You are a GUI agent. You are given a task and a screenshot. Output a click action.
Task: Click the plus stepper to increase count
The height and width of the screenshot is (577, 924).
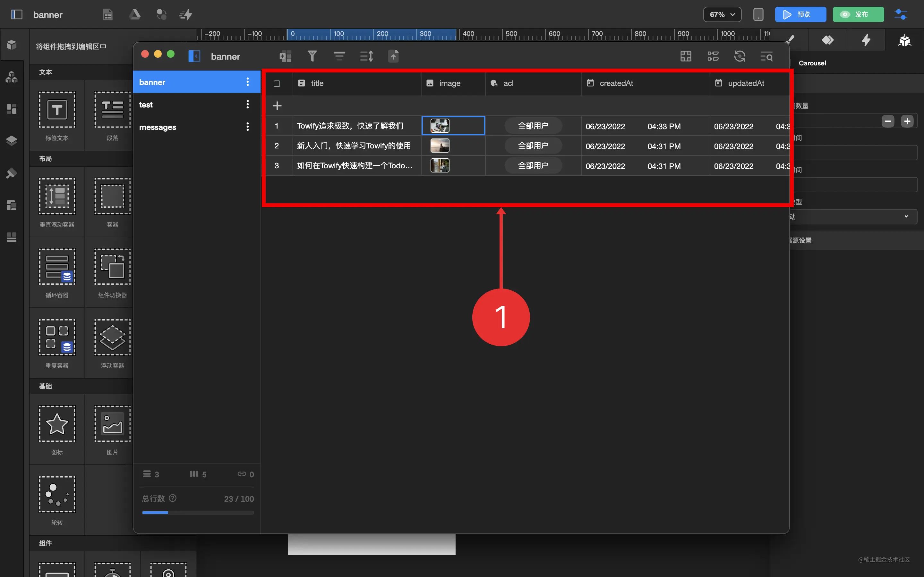click(907, 121)
